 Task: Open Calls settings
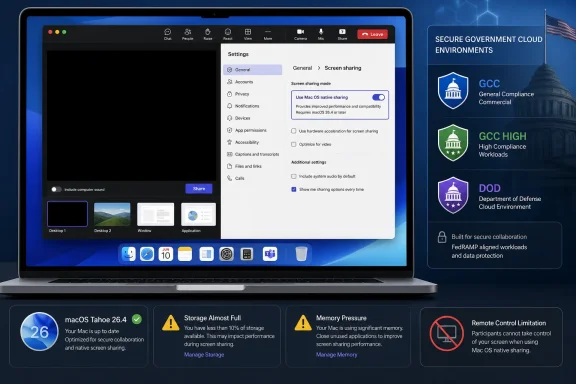click(253, 178)
